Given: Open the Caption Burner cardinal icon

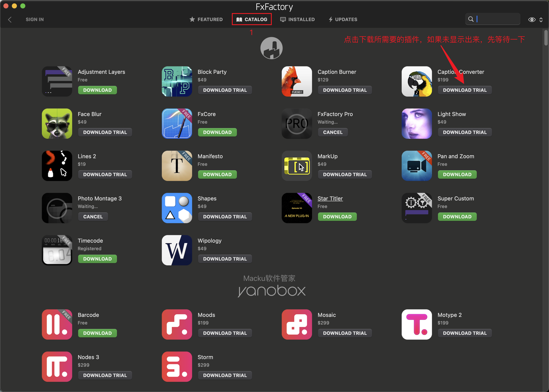Looking at the screenshot, I should 297,82.
